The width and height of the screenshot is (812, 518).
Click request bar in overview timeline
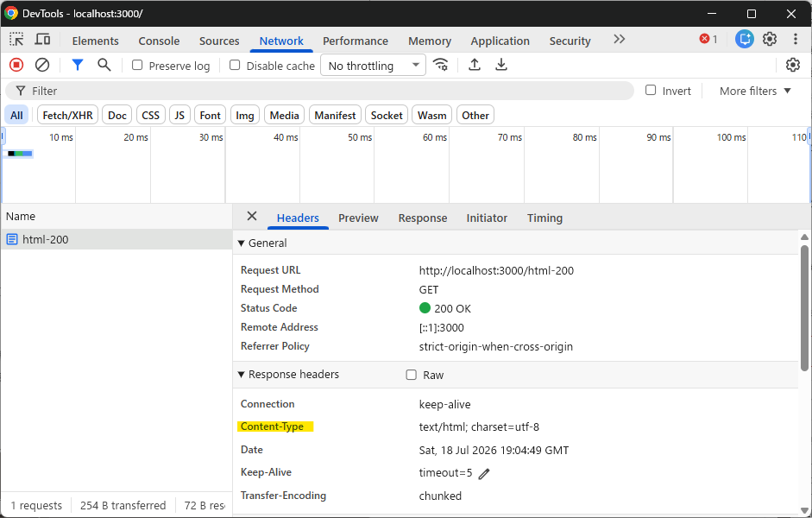coord(20,154)
